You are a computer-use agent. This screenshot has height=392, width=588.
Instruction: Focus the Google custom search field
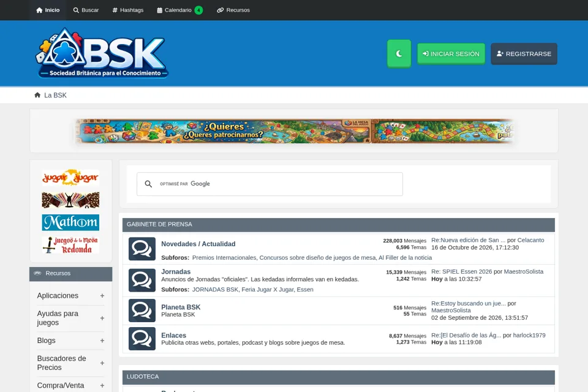[269, 184]
